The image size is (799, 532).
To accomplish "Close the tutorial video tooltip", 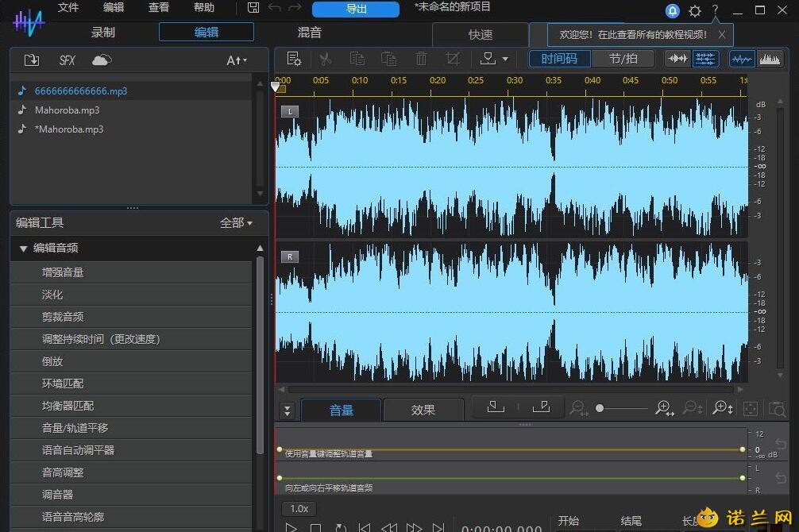I will click(x=721, y=35).
